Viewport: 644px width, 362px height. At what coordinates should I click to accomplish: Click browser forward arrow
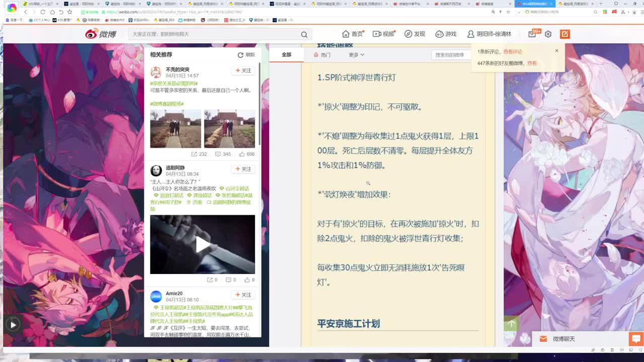click(x=34, y=12)
